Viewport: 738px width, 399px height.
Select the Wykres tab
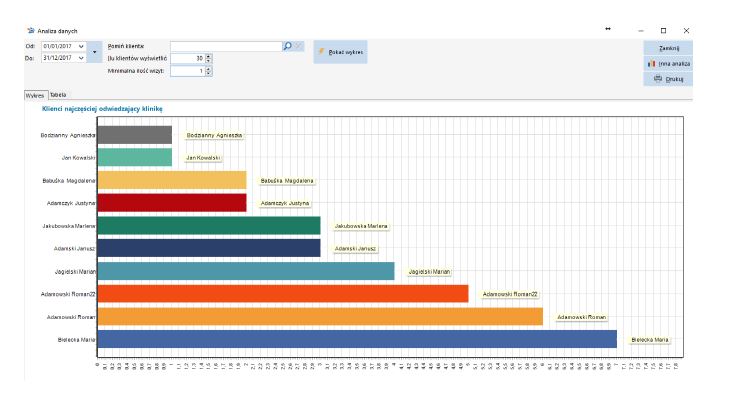tap(35, 95)
